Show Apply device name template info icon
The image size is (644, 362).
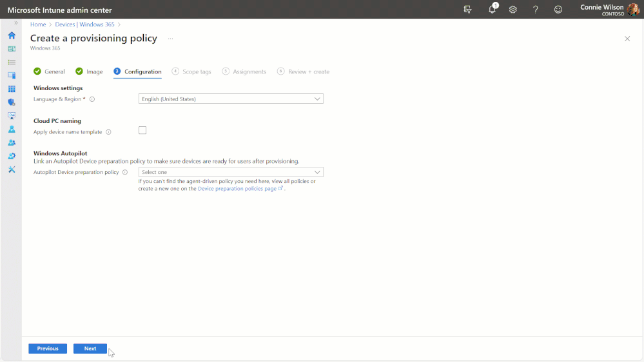click(x=108, y=132)
